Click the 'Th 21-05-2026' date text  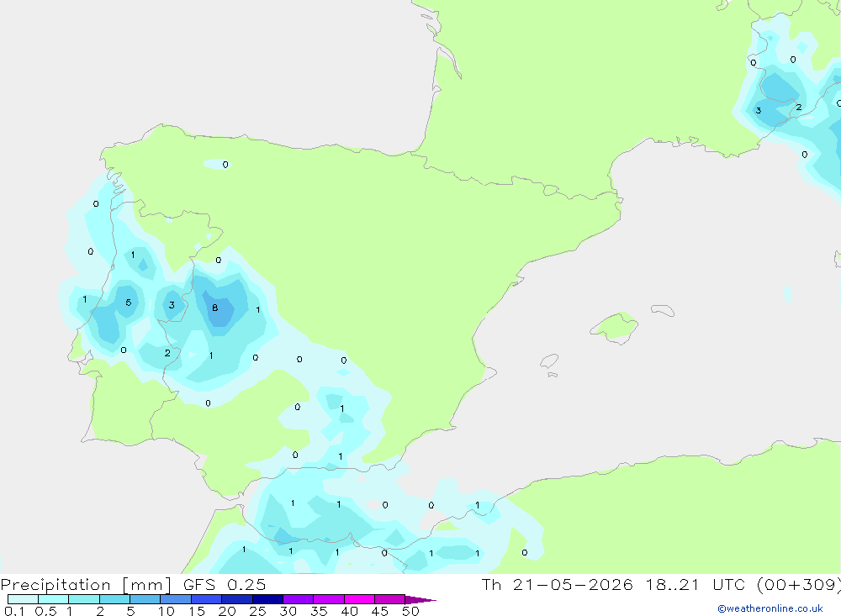(x=558, y=584)
